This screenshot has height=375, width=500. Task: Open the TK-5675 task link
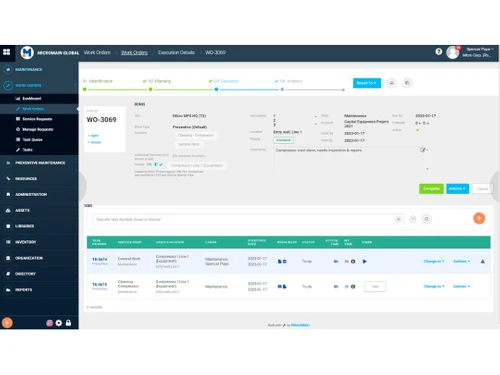100,284
